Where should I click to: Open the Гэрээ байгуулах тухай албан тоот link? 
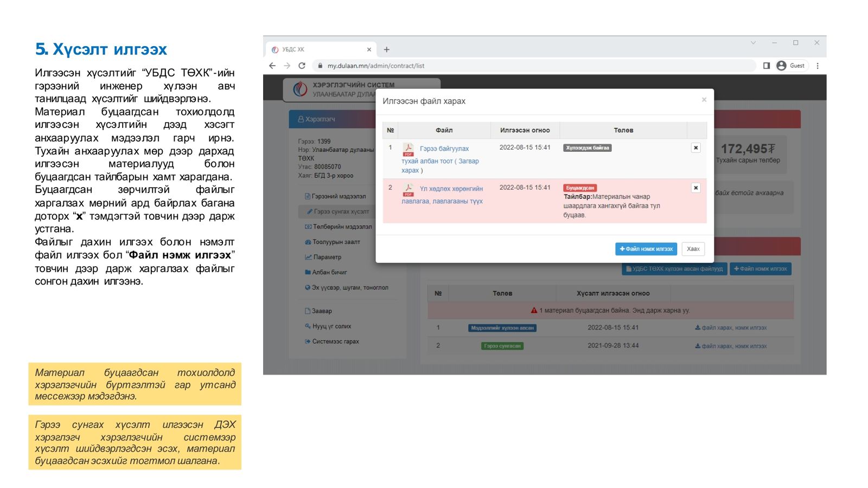tap(440, 159)
